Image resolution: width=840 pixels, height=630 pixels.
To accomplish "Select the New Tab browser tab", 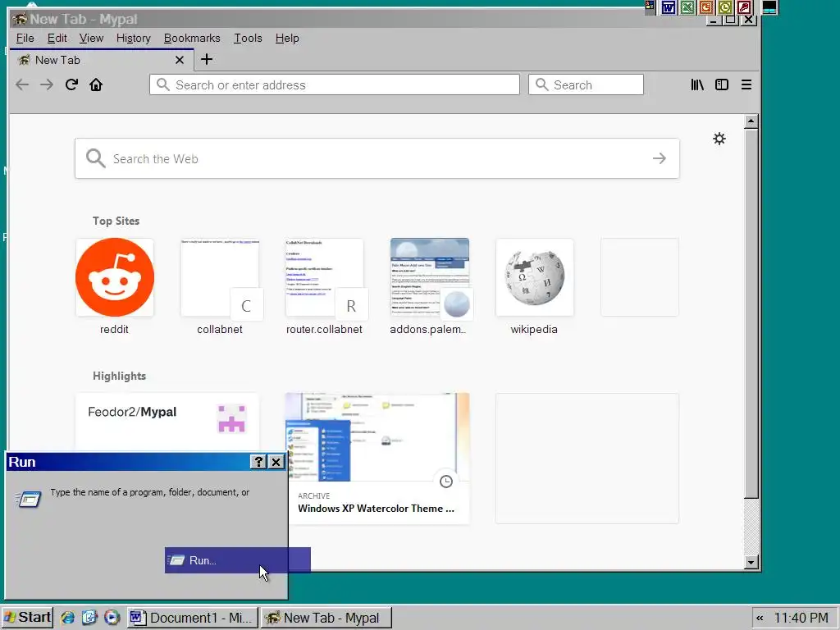I will 101,60.
